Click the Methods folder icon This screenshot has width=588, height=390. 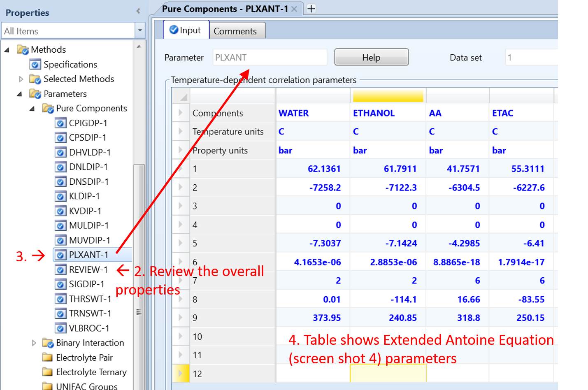click(23, 50)
